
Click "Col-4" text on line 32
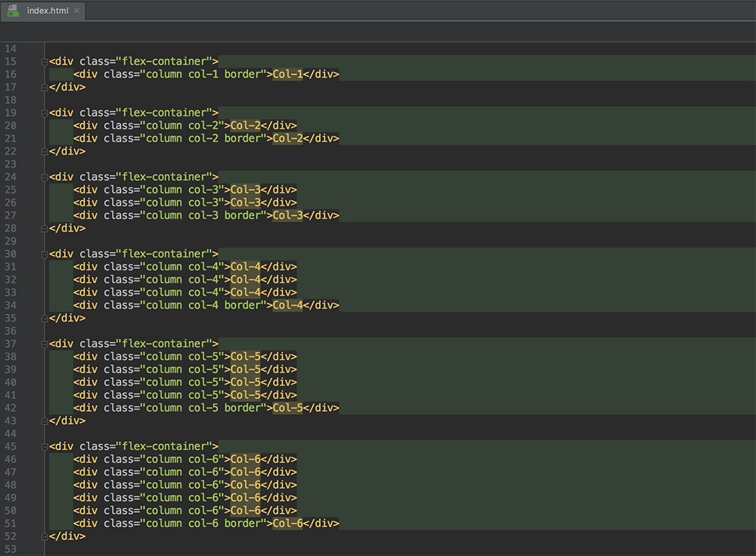tap(246, 280)
